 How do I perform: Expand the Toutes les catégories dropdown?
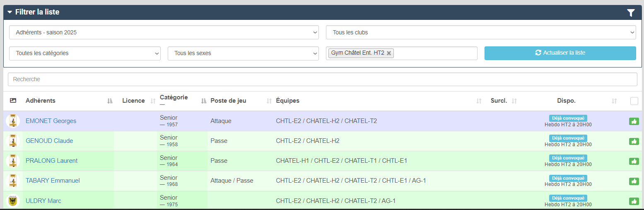click(84, 53)
